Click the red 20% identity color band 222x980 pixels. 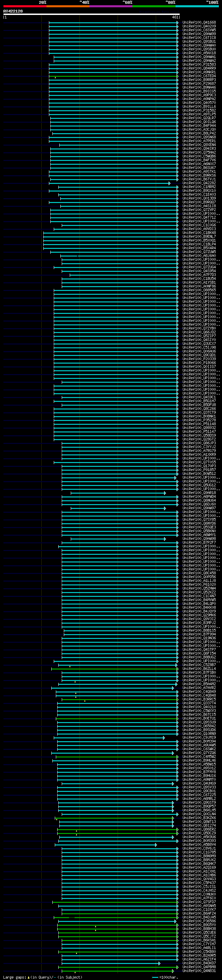coord(25,6)
